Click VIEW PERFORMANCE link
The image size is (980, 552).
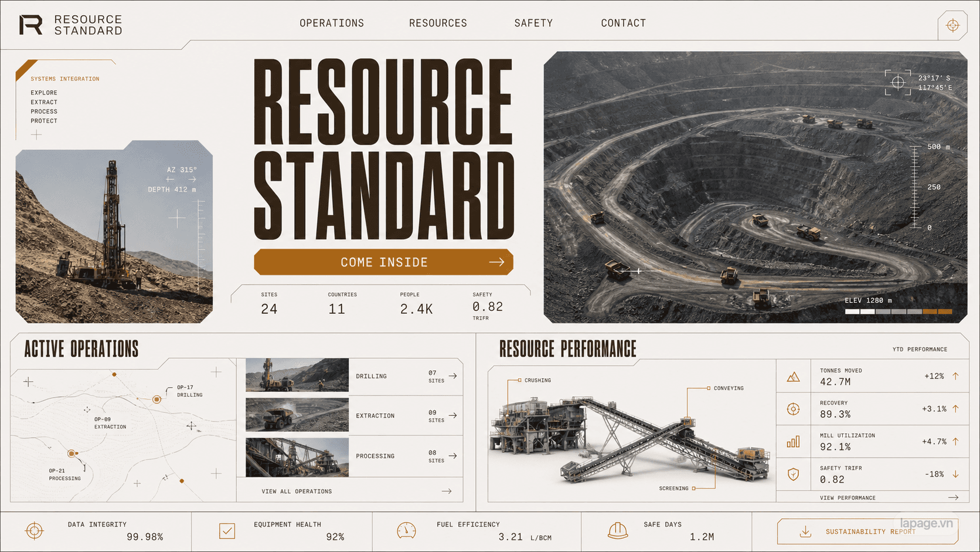[x=848, y=498]
